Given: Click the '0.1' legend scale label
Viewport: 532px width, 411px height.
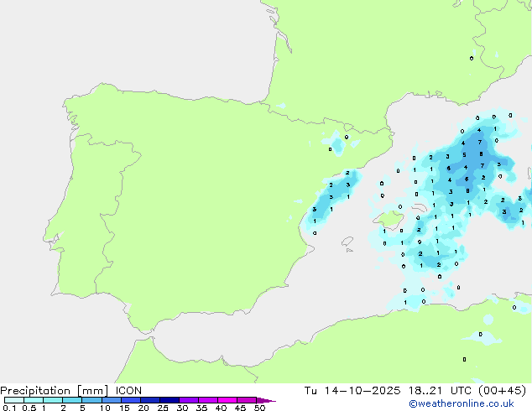Looking at the screenshot, I should [x=9, y=408].
